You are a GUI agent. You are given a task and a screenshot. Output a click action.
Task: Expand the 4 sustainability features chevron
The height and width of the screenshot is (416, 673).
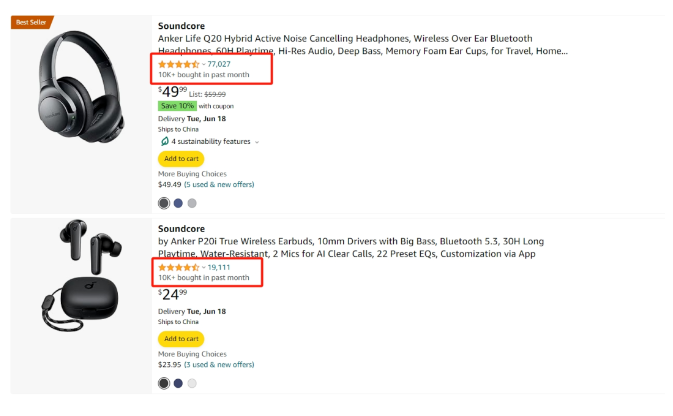click(257, 142)
